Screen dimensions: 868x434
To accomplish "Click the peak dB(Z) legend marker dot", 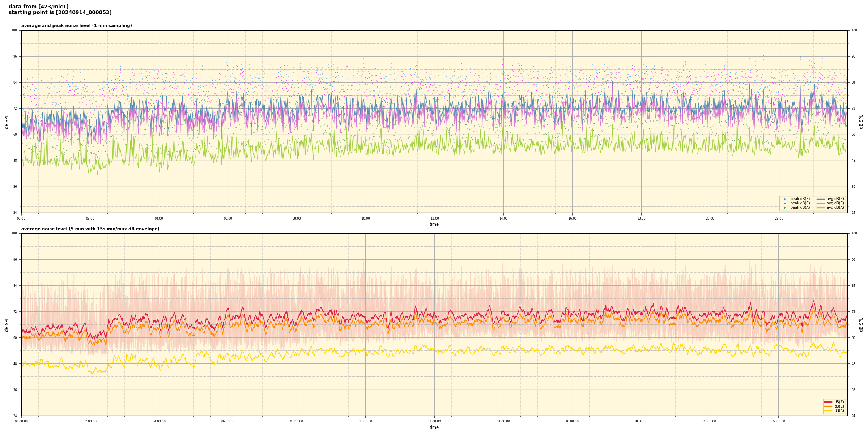I will point(784,199).
